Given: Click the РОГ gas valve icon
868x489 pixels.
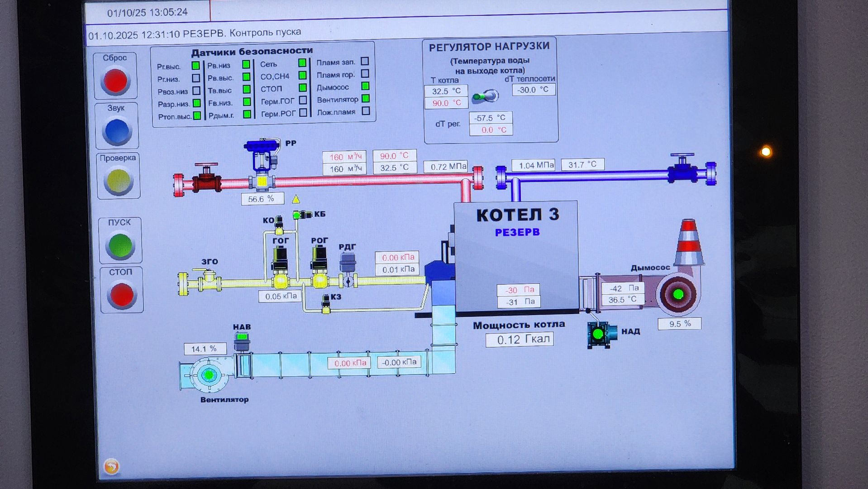Looking at the screenshot, I should (319, 267).
